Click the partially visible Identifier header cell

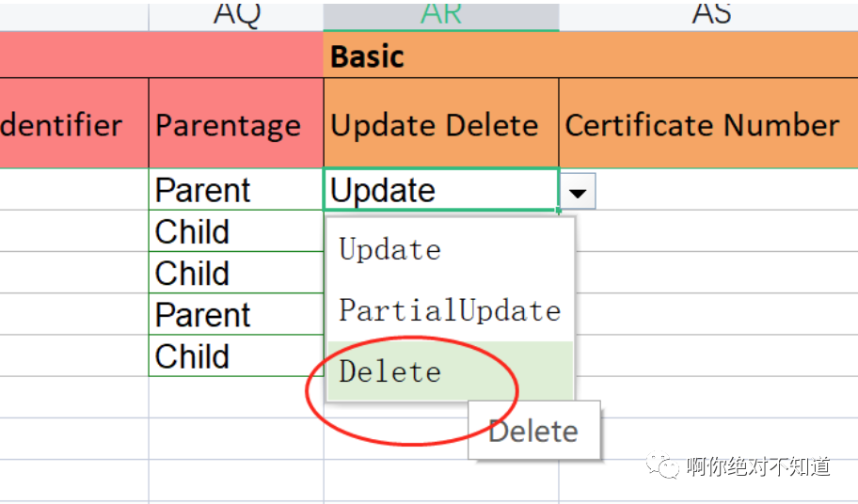tap(74, 123)
